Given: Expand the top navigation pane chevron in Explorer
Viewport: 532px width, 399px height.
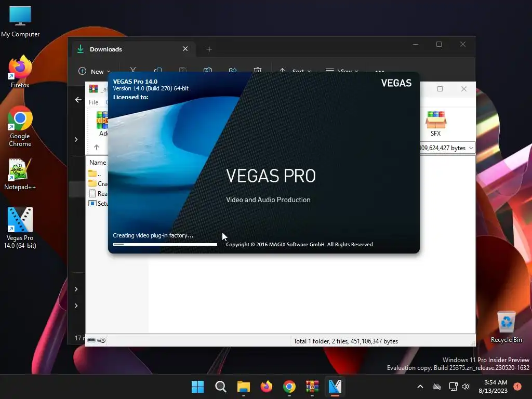Looking at the screenshot, I should click(x=76, y=139).
